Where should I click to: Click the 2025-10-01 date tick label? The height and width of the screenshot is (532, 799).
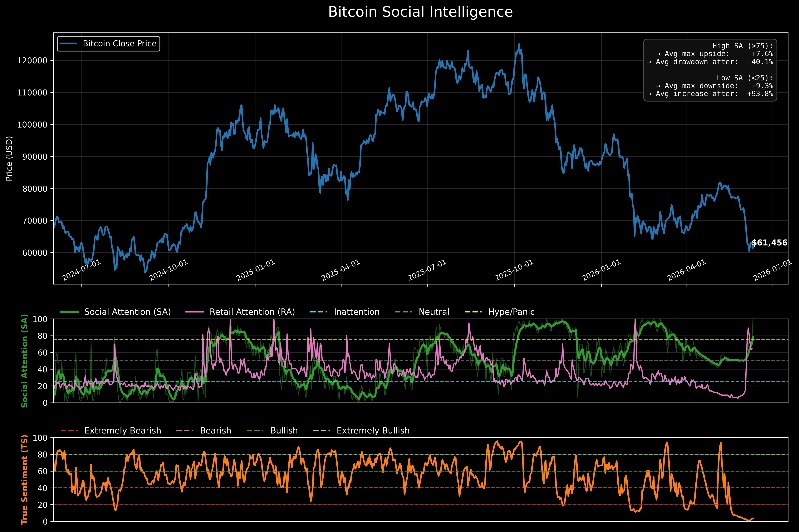coord(514,270)
